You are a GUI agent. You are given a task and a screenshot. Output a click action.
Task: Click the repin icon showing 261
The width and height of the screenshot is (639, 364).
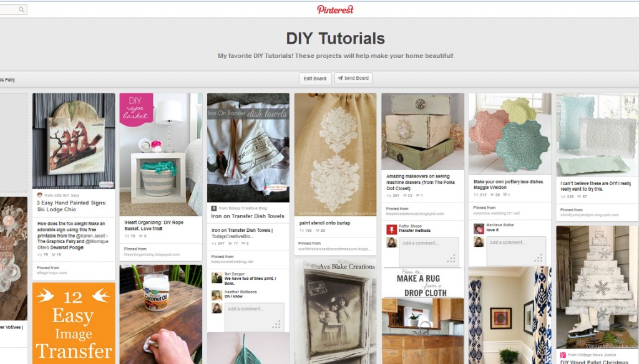click(x=388, y=196)
